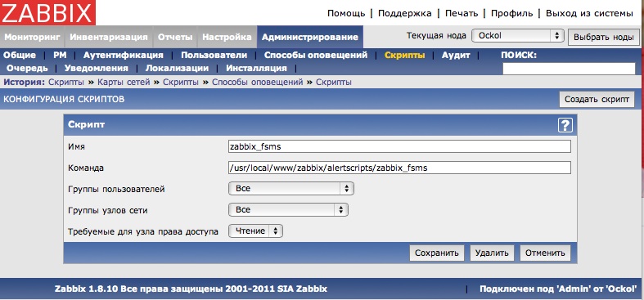644x300 pixels.
Task: Click the Выбрать ноды button
Action: click(x=603, y=38)
